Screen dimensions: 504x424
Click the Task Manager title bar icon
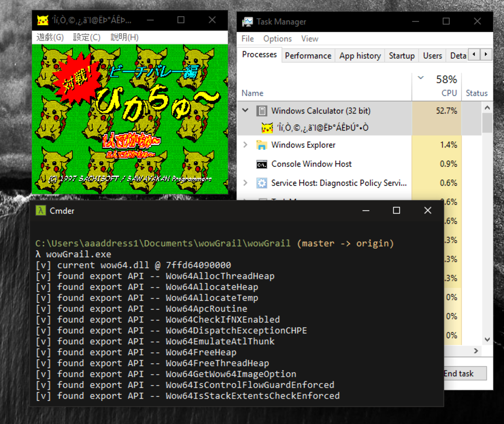pyautogui.click(x=248, y=21)
